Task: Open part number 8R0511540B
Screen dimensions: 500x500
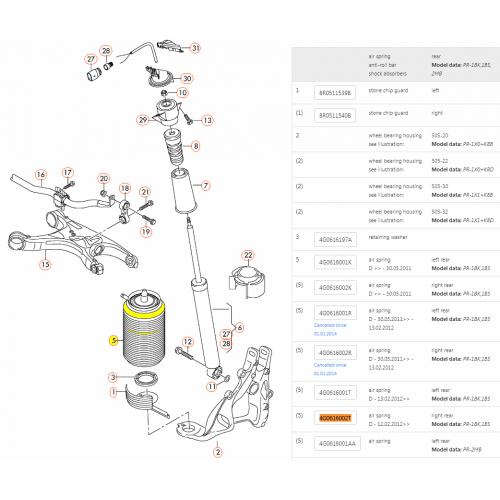Action: tap(335, 116)
